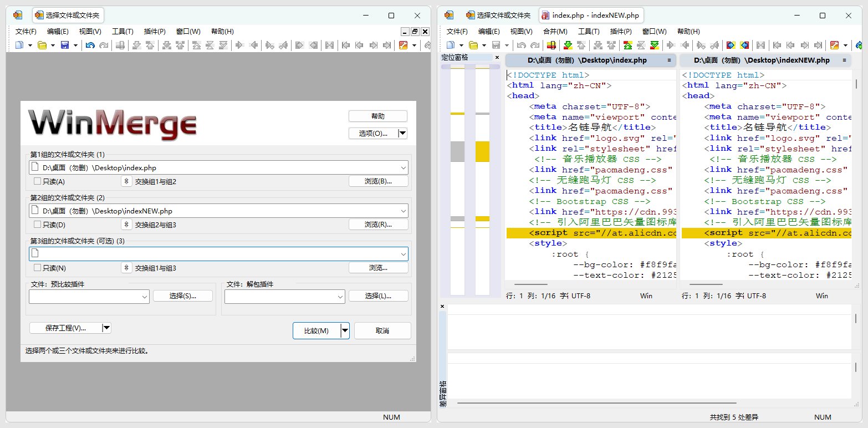The width and height of the screenshot is (868, 428).
Task: Open 插件(P) menu in left WinMerge window
Action: click(155, 32)
